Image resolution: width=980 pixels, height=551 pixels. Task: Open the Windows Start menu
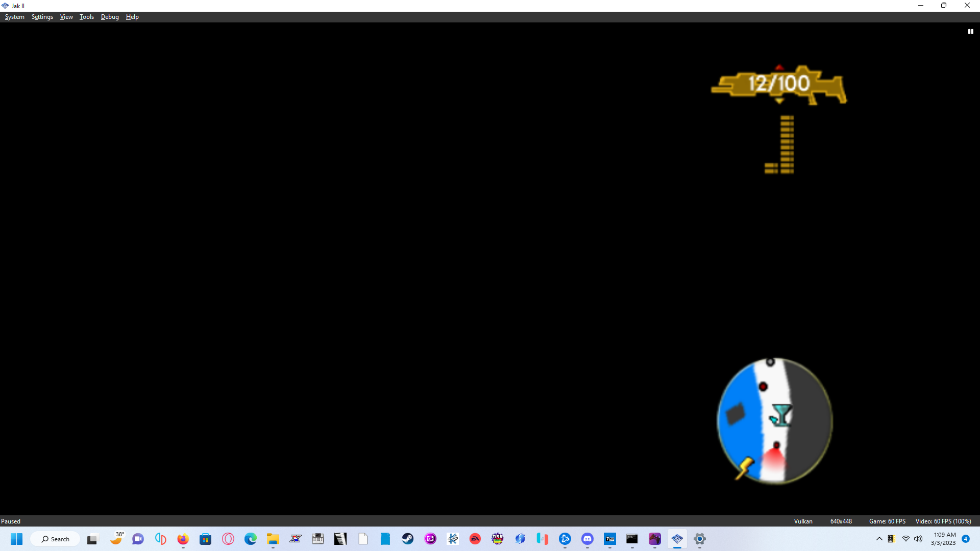tap(16, 539)
